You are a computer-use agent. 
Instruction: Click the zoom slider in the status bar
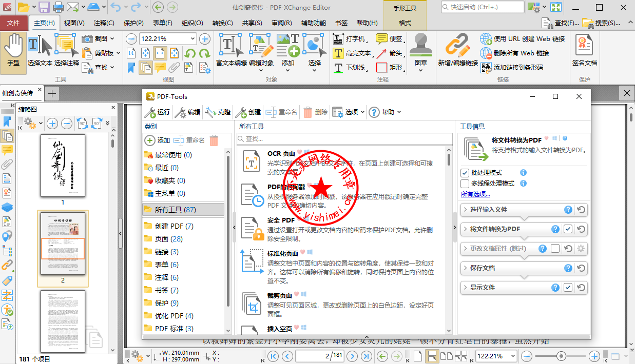pos(561,356)
